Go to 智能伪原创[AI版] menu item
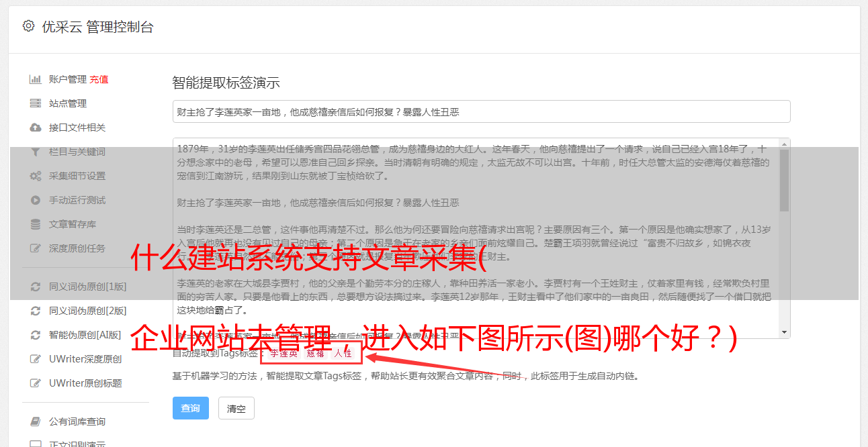The image size is (868, 447). (85, 335)
